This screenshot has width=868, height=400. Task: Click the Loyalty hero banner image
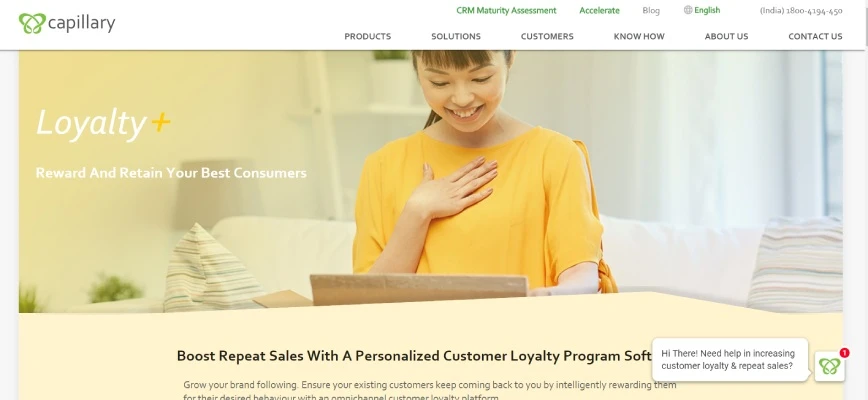coord(431,181)
